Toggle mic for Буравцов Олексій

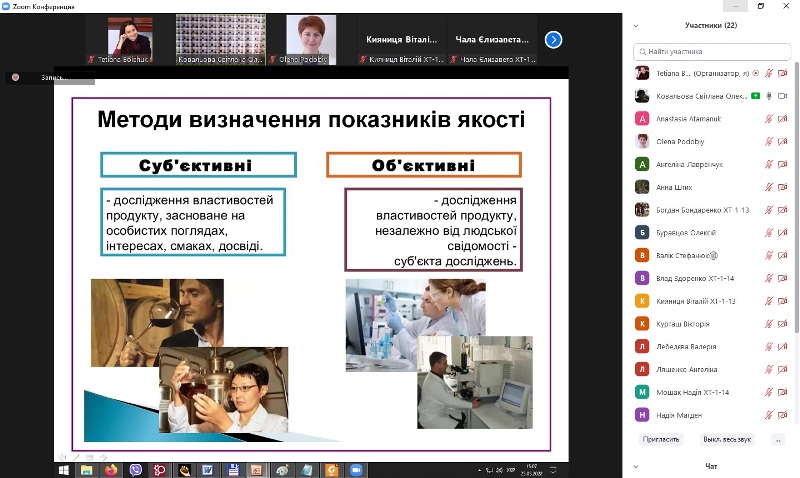pos(769,233)
